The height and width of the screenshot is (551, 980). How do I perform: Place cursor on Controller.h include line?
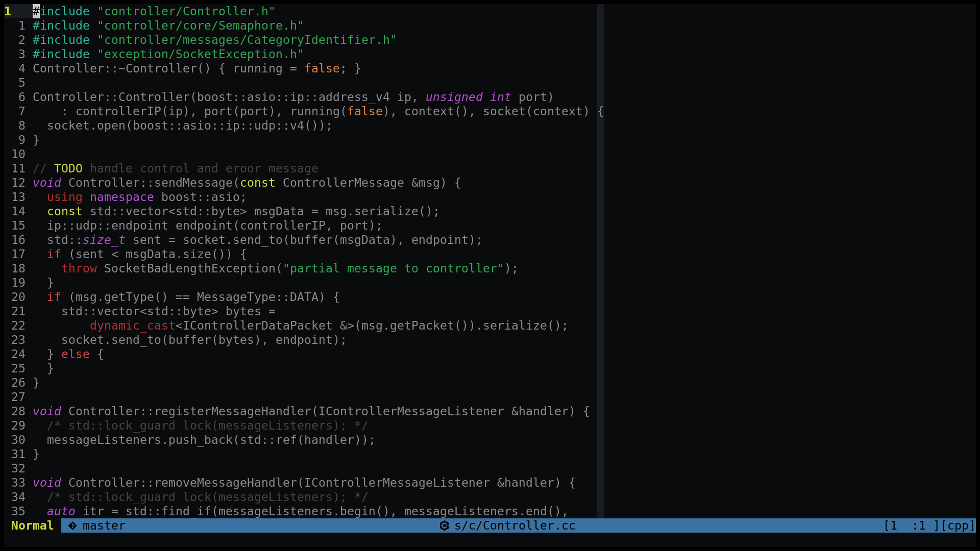pos(153,11)
